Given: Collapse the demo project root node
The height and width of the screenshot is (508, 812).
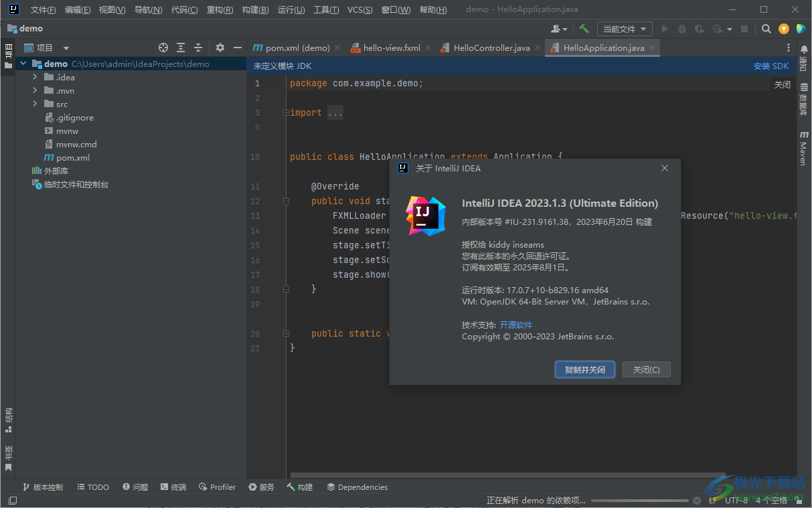Looking at the screenshot, I should click(23, 64).
